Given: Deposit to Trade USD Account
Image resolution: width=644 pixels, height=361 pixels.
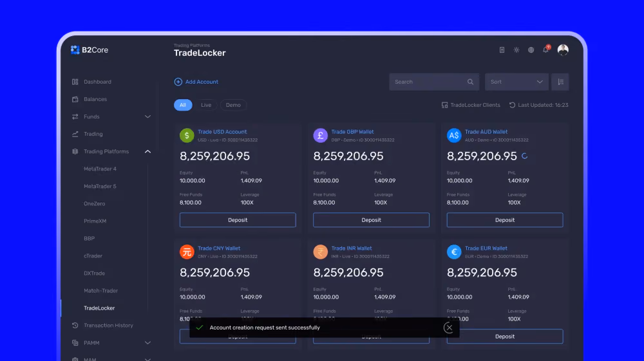Looking at the screenshot, I should [x=238, y=220].
